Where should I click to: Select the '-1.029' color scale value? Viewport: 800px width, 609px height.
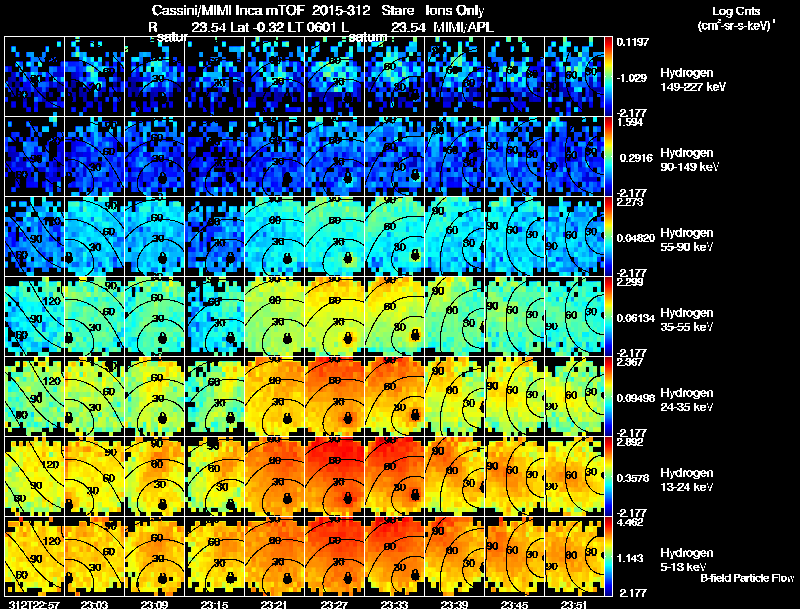click(632, 78)
